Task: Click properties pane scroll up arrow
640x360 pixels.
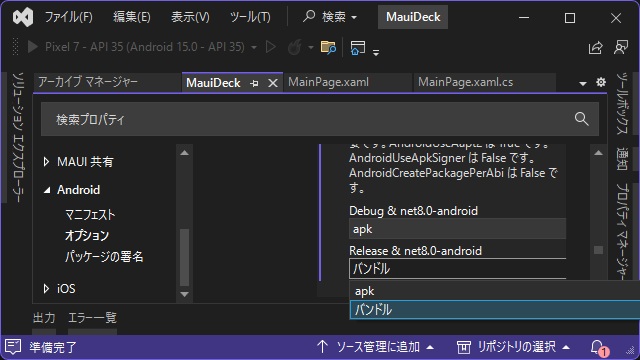Action: click(x=598, y=153)
